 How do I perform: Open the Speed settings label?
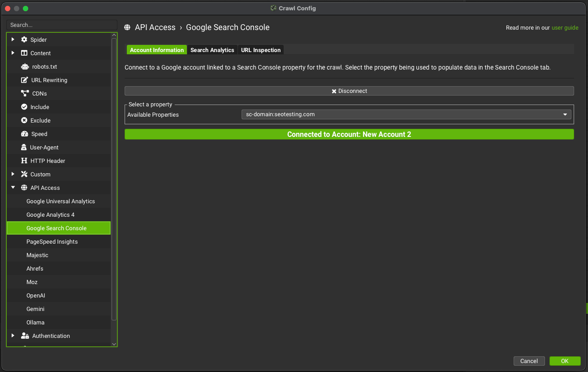pos(39,134)
